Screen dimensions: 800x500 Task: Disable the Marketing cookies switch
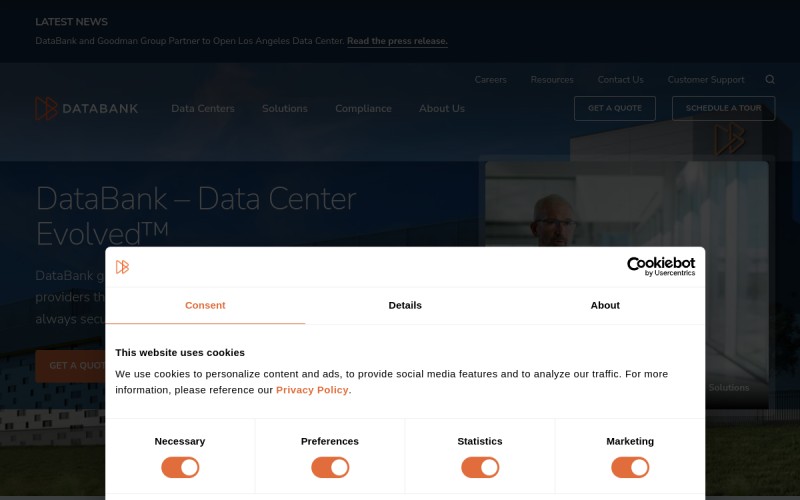click(x=630, y=467)
